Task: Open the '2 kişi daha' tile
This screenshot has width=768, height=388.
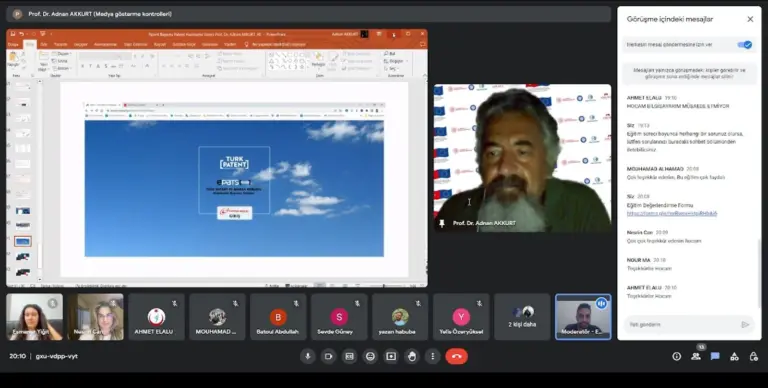Action: pyautogui.click(x=522, y=317)
